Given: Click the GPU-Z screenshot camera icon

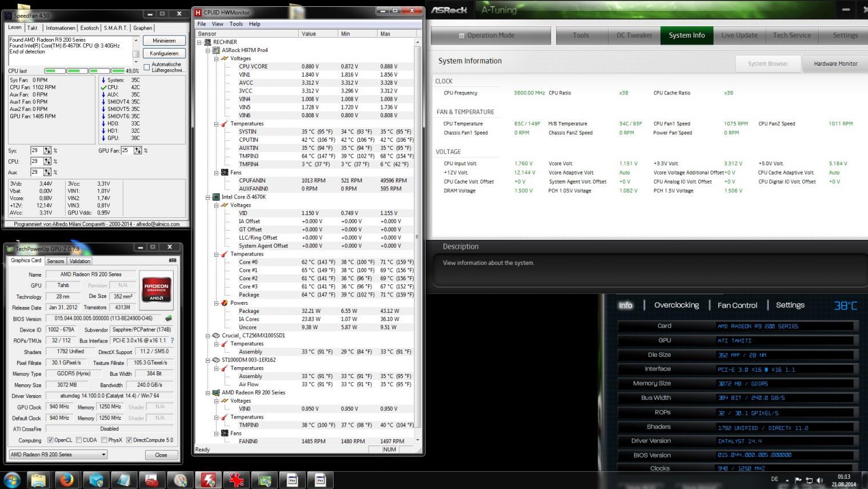Looking at the screenshot, I should point(173,260).
